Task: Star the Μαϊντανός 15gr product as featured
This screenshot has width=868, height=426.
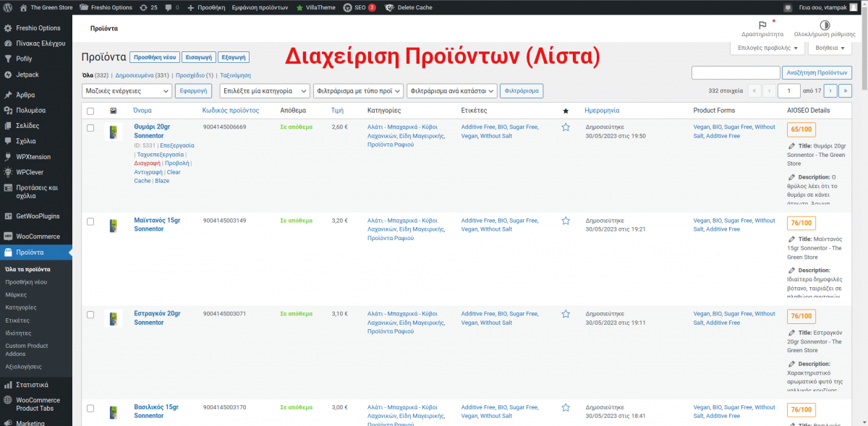Action: [x=566, y=221]
